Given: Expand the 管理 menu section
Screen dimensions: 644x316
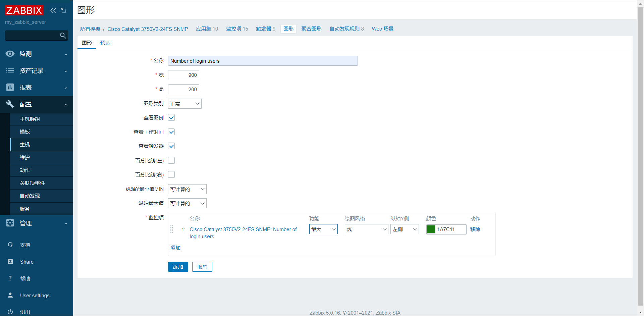Looking at the screenshot, I should point(37,223).
